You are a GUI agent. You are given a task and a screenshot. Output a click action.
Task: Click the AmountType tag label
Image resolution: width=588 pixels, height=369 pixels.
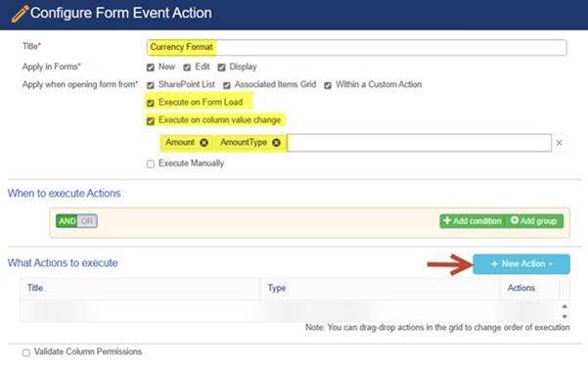point(244,143)
